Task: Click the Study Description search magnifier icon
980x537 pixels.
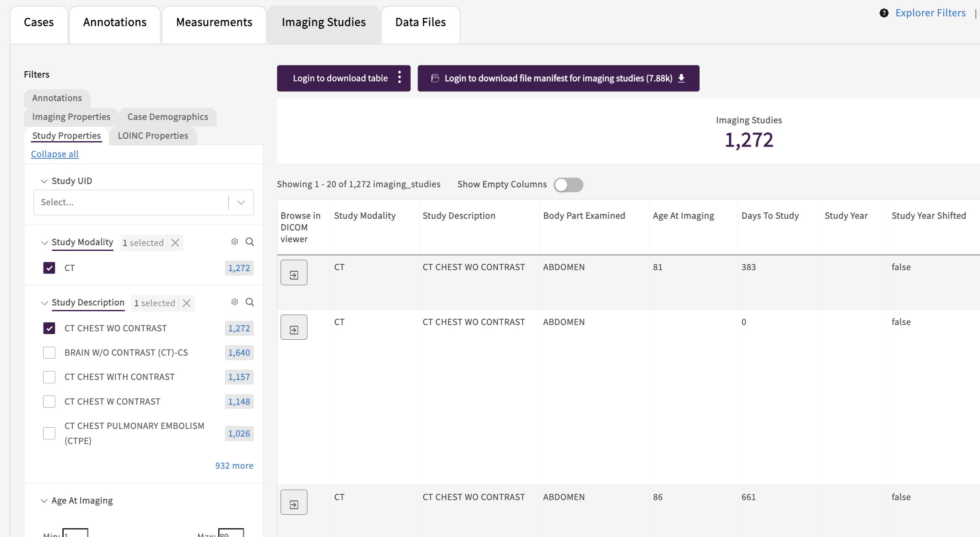Action: (250, 302)
